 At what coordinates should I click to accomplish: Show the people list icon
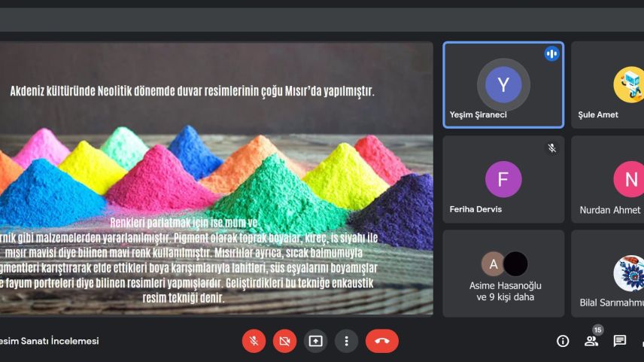point(591,342)
